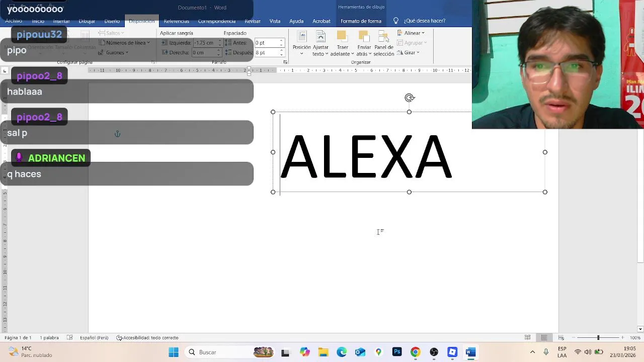The width and height of the screenshot is (644, 362).
Task: Open Ajustar texto wrapping options
Action: coord(320,43)
